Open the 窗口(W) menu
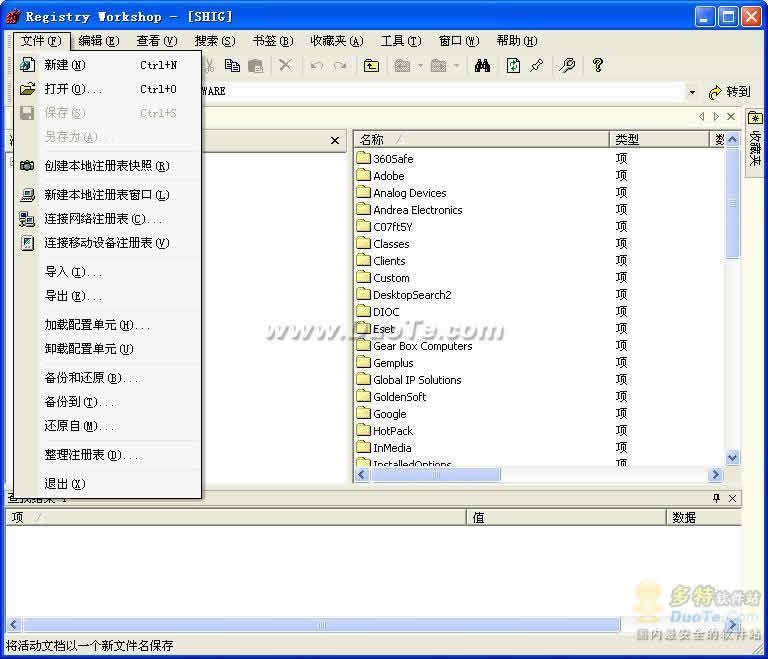The image size is (768, 659). 458,41
